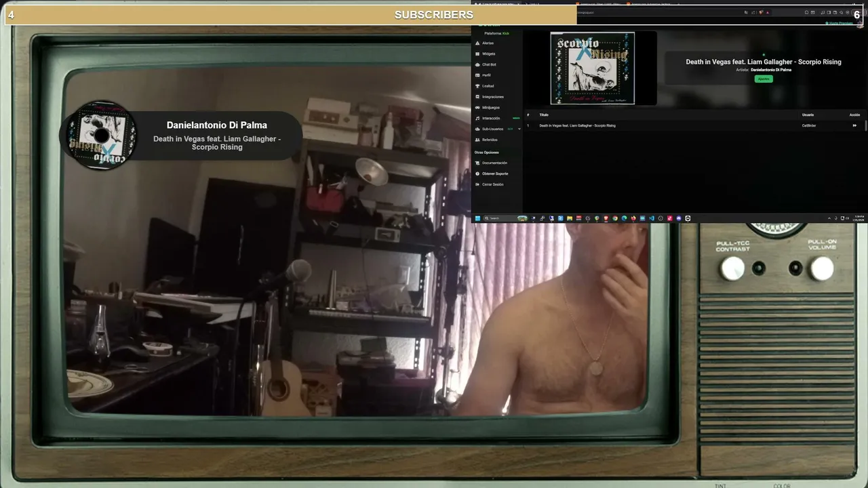868x488 pixels.
Task: Launch Google Chrome from the taskbar
Action: (x=615, y=218)
